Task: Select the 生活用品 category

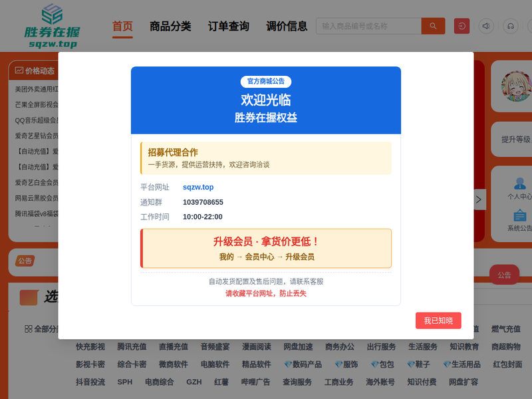Action: coord(462,364)
